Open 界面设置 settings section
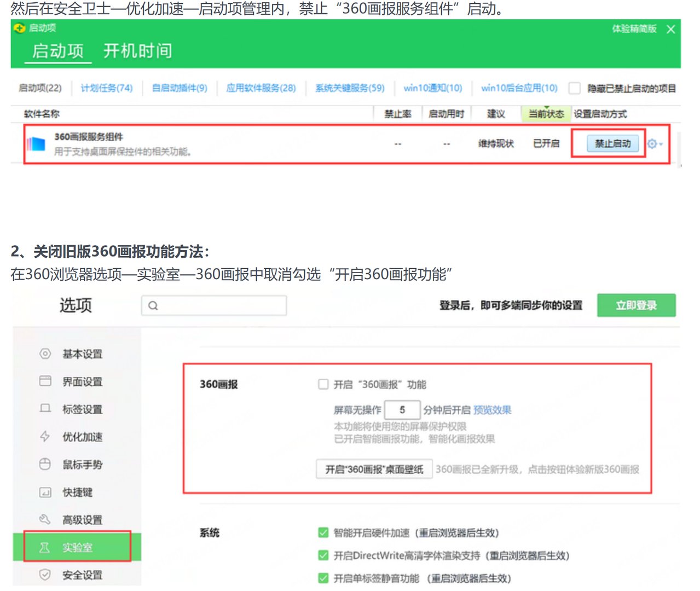700x591 pixels. click(82, 382)
